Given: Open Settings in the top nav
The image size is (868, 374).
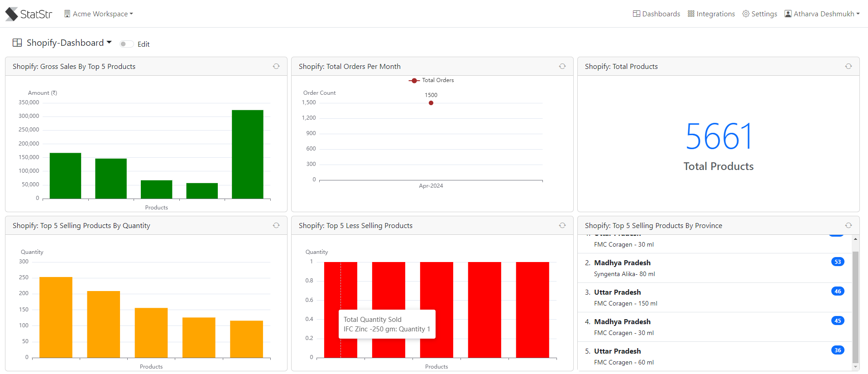Looking at the screenshot, I should click(x=760, y=14).
